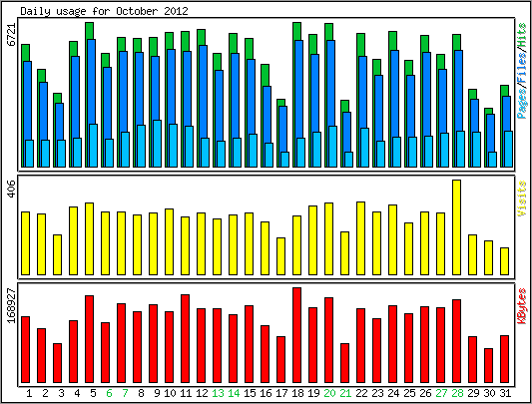Click the blue Files bar for day 24
Viewport: 532px width, 404px height.
click(394, 94)
